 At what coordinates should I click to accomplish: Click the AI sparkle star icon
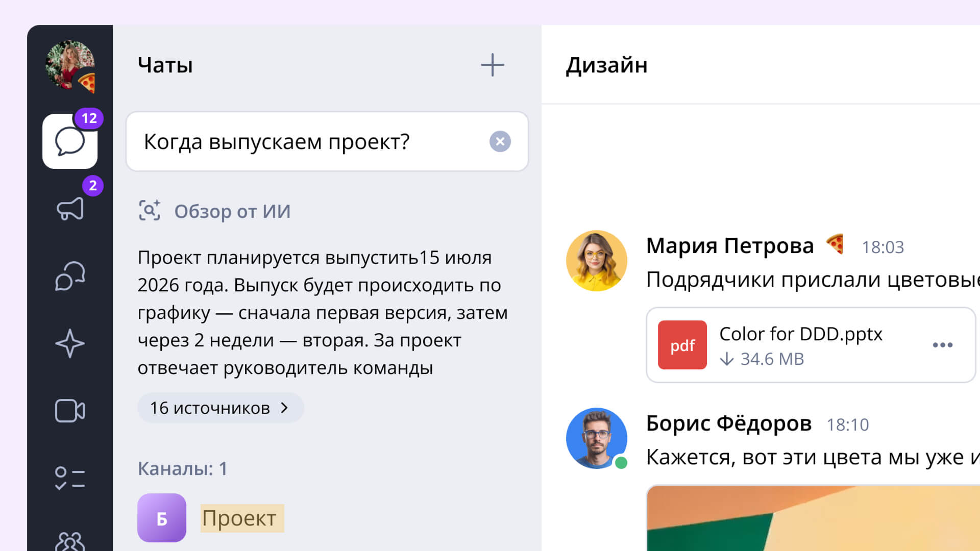70,343
